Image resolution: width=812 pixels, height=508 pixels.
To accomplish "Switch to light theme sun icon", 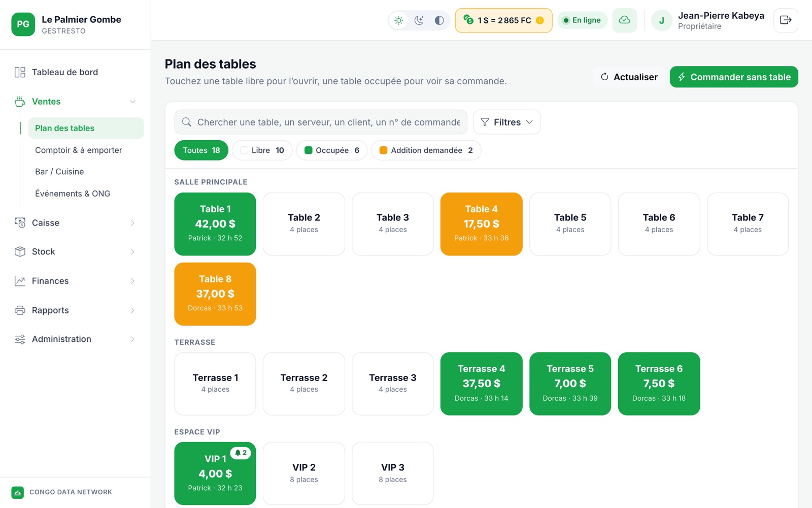I will (399, 20).
